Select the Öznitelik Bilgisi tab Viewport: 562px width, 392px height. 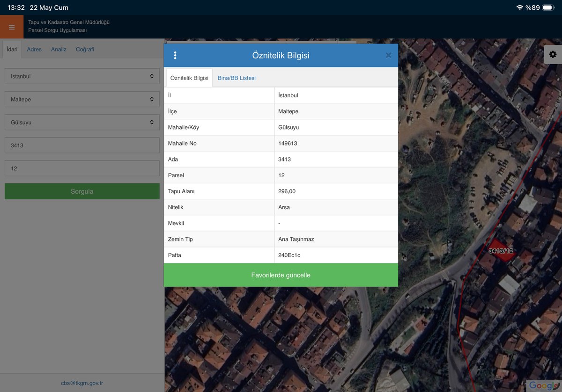coord(189,78)
